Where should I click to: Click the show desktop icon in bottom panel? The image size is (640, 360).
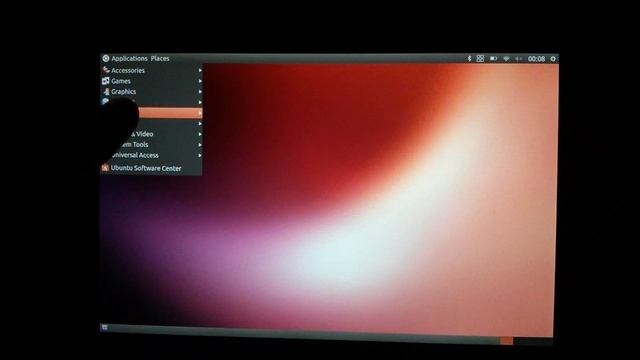click(x=104, y=327)
